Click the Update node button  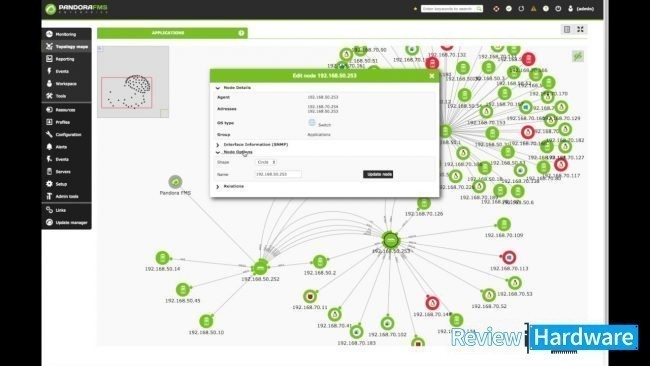(x=378, y=174)
